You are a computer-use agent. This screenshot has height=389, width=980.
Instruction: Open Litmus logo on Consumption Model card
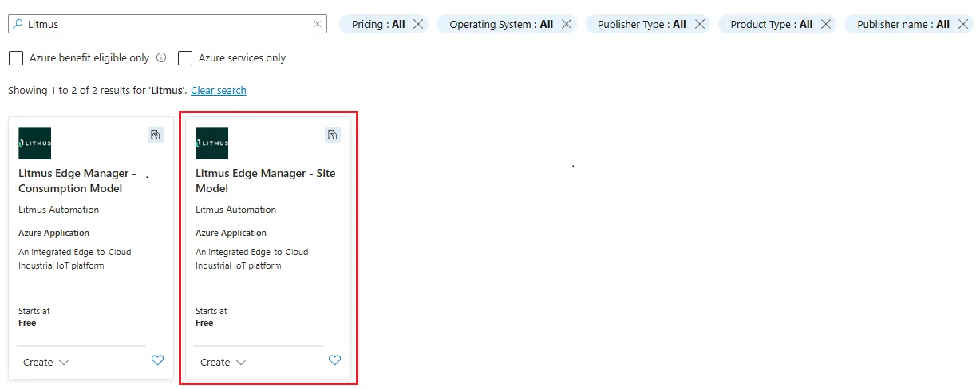34,143
